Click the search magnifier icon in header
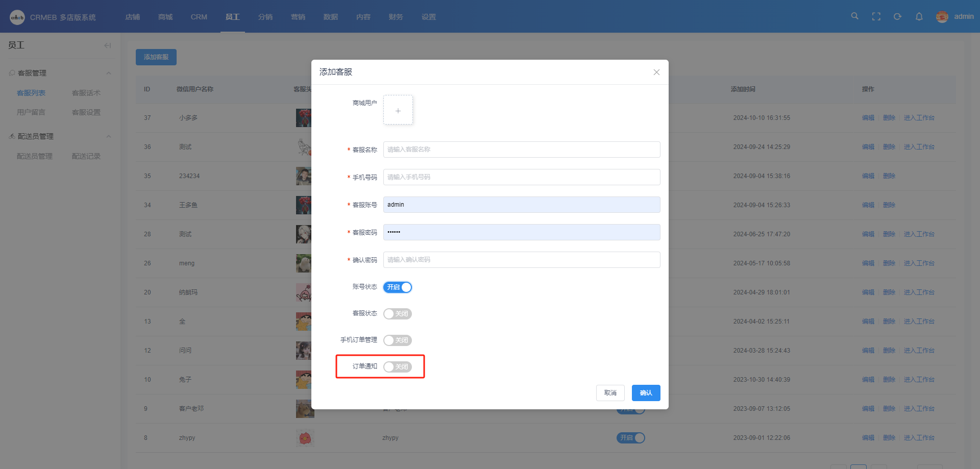 pos(854,16)
